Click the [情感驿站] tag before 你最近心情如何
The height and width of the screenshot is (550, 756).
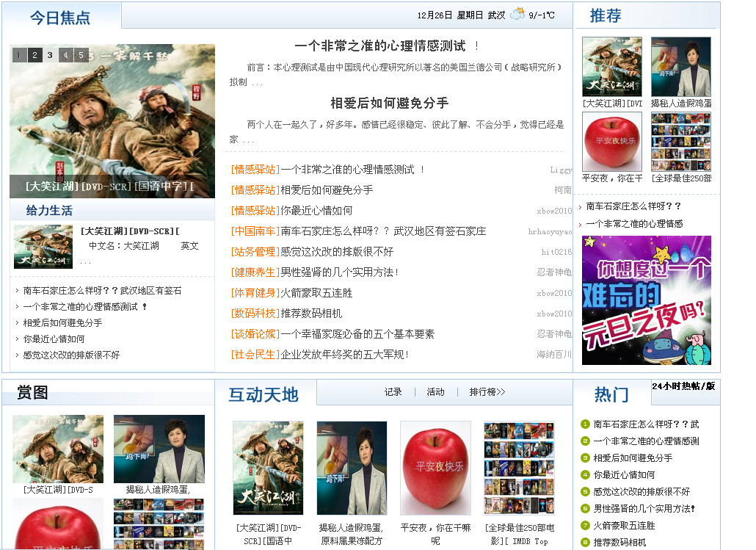(x=255, y=210)
